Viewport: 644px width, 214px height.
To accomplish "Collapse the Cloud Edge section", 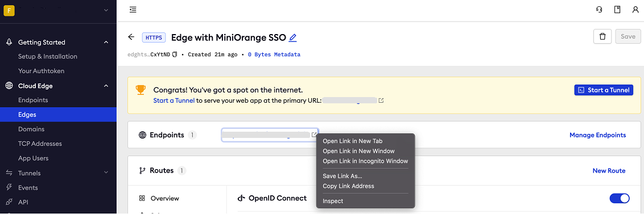I will pos(106,86).
